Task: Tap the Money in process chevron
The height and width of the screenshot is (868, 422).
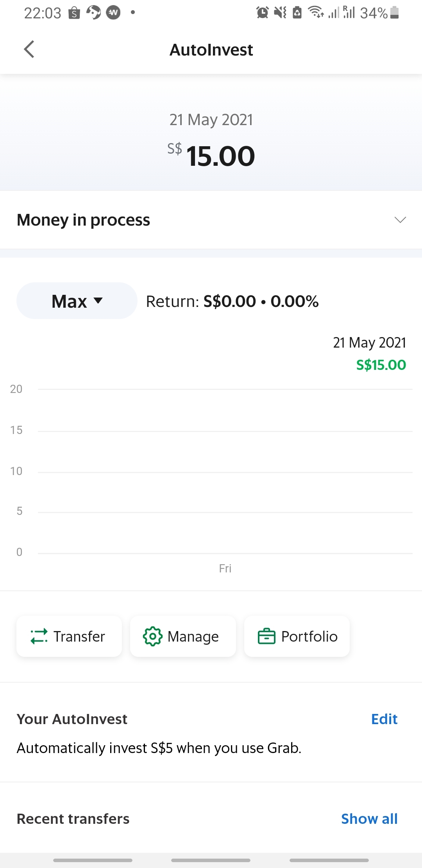Action: click(400, 220)
